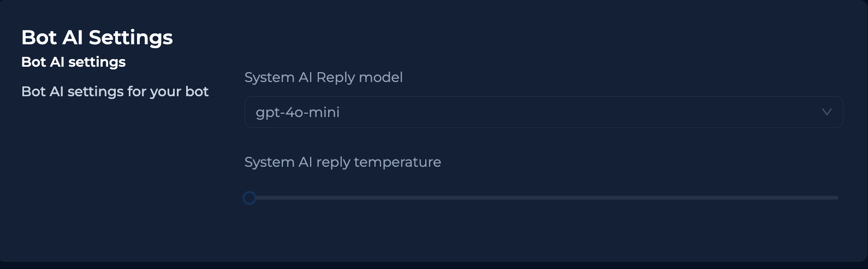868x269 pixels.
Task: Open the System AI Reply model dropdown
Action: [x=543, y=112]
